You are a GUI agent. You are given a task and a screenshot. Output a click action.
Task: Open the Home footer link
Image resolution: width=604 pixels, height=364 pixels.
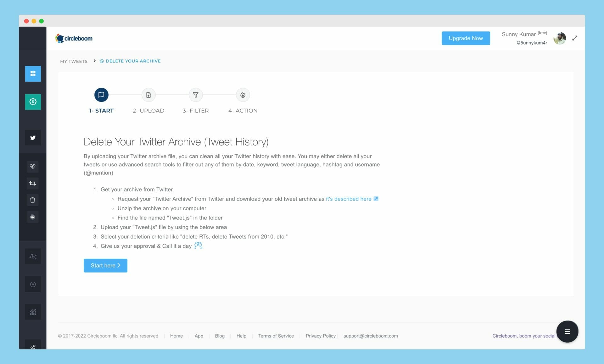pyautogui.click(x=176, y=336)
